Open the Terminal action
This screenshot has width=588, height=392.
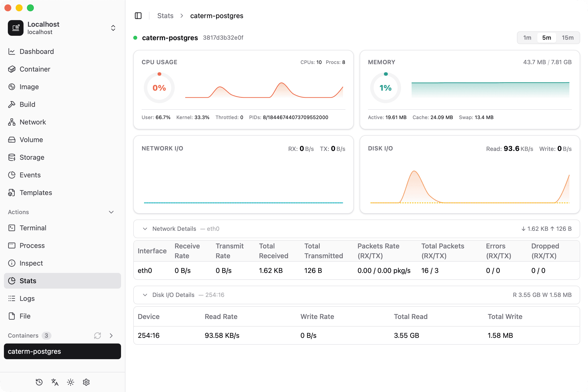coord(33,228)
